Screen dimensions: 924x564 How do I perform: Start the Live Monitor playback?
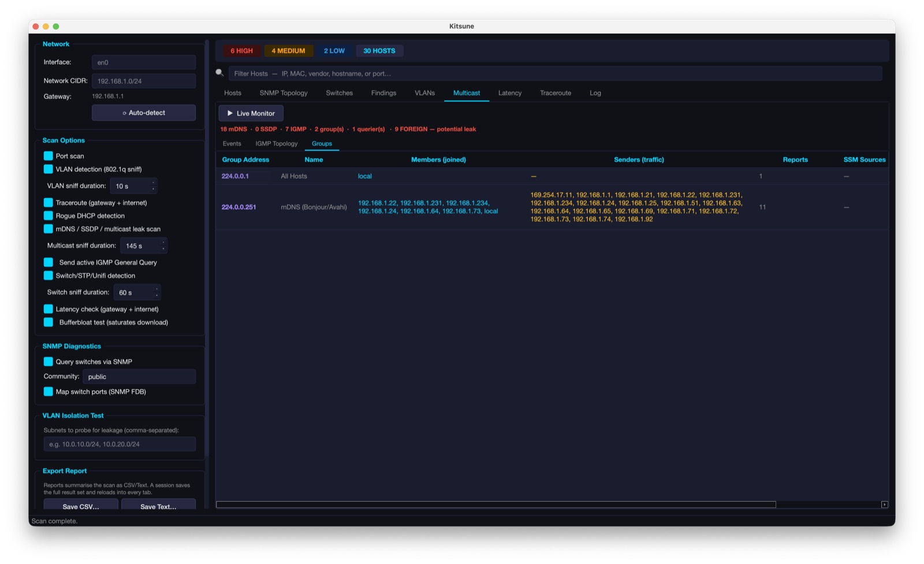pos(251,113)
